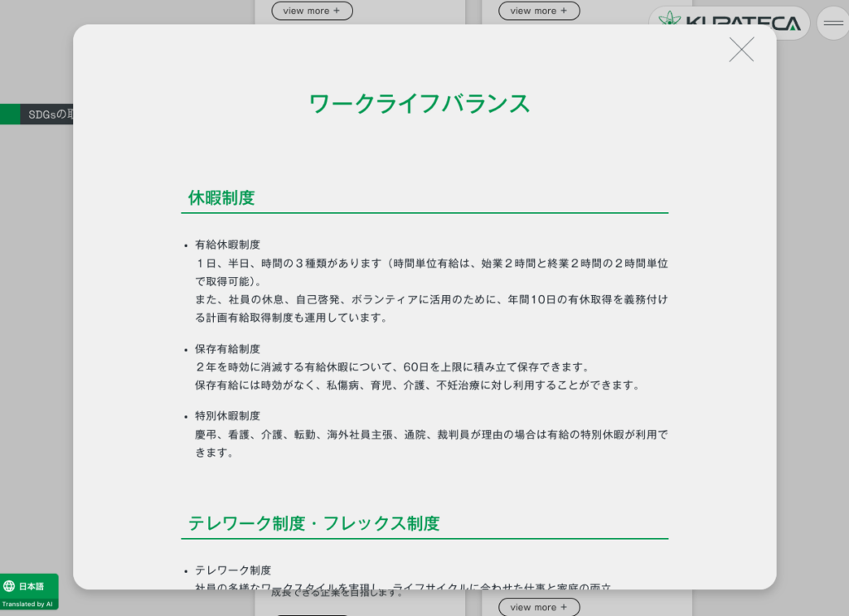This screenshot has width=849, height=616.
Task: Select the 保存有給制度 list item
Action: click(x=227, y=349)
